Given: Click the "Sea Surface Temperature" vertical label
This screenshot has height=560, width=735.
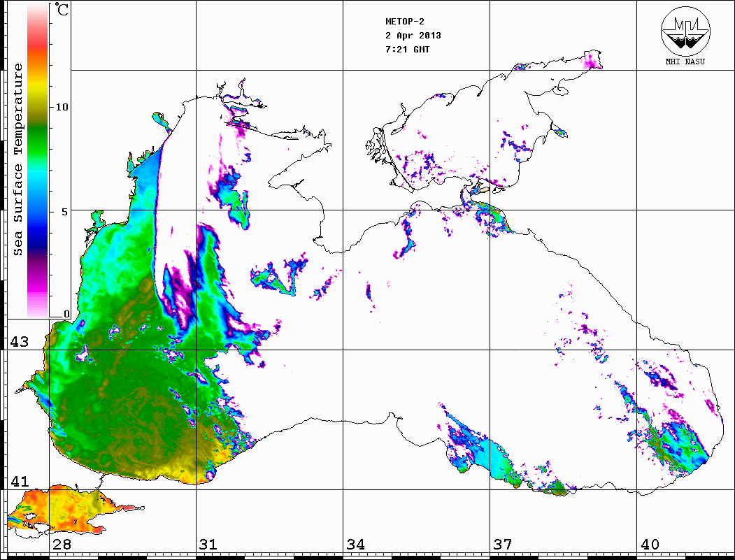Looking at the screenshot, I should tap(17, 160).
